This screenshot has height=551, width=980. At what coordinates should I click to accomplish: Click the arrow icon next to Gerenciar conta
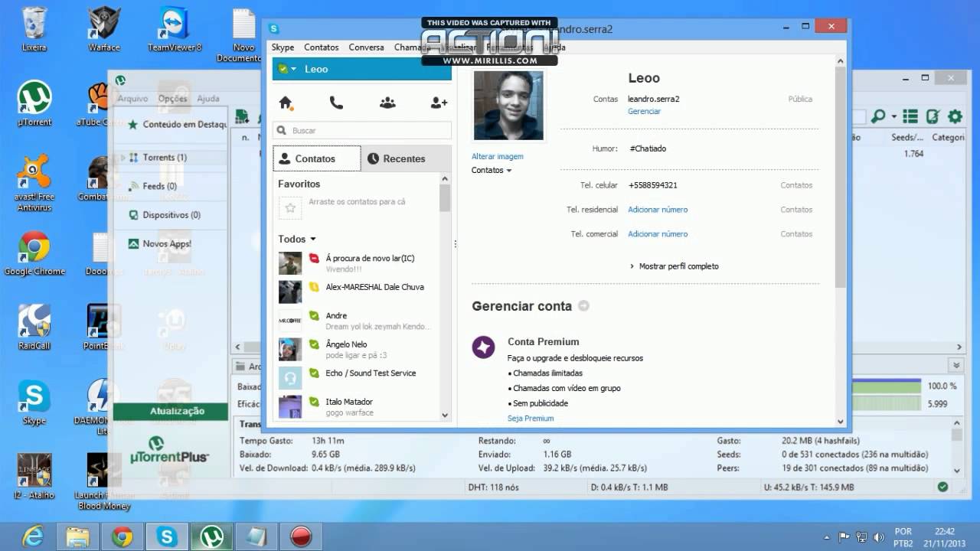click(x=583, y=306)
